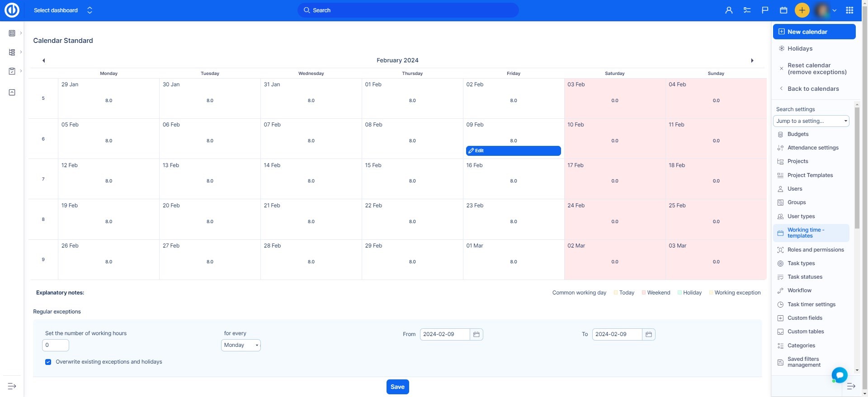
Task: Open the From date calendar picker
Action: point(476,334)
